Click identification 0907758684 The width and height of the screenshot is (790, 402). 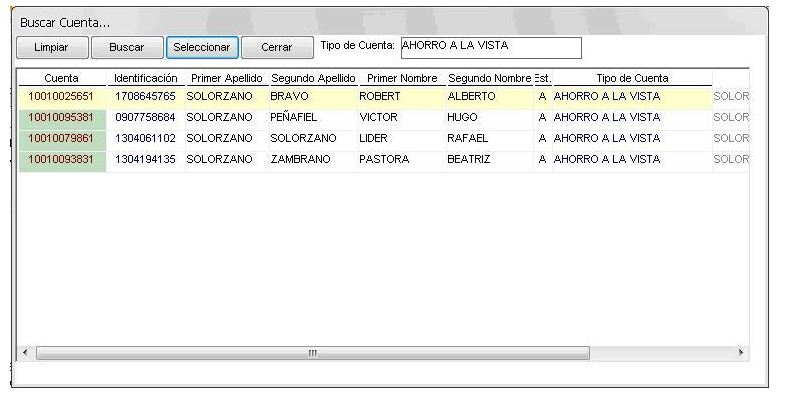click(x=145, y=117)
